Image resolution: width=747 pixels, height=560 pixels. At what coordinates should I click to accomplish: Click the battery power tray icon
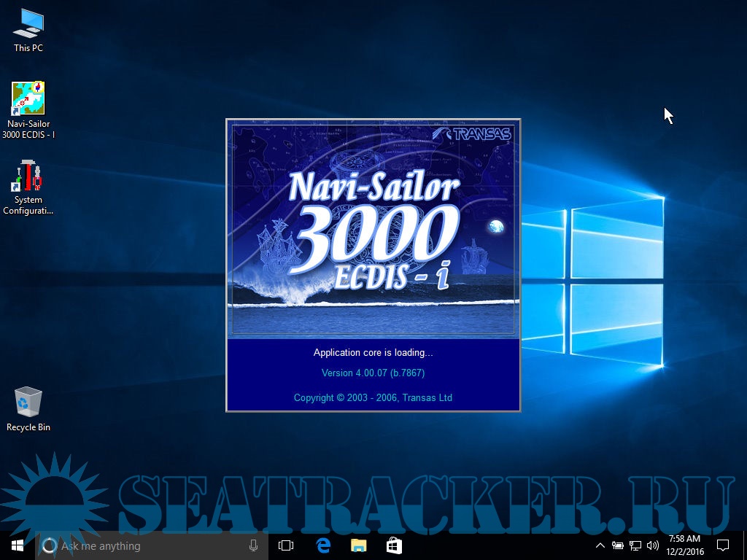618,545
